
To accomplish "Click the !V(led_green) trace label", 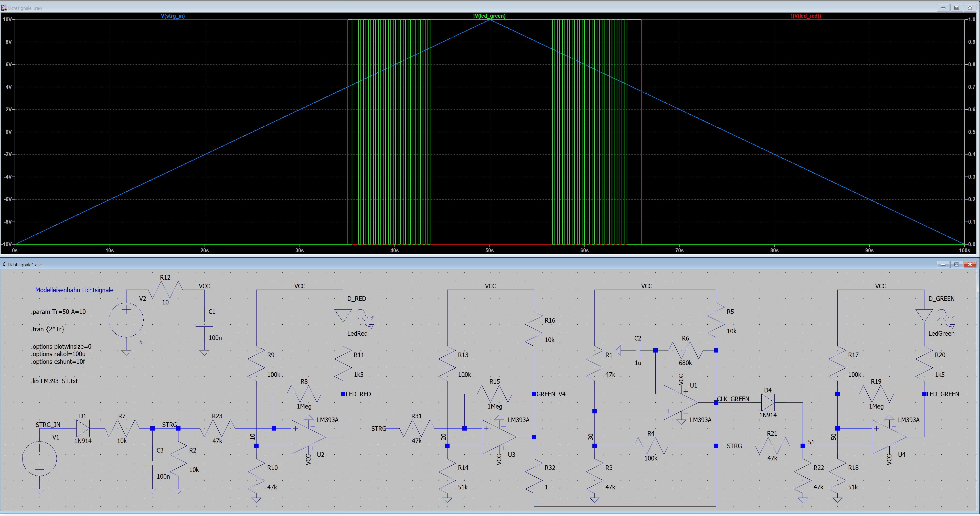I will 489,16.
